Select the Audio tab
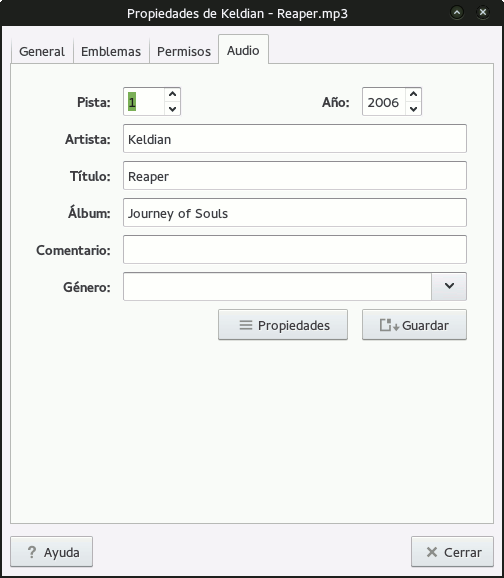 pos(243,50)
